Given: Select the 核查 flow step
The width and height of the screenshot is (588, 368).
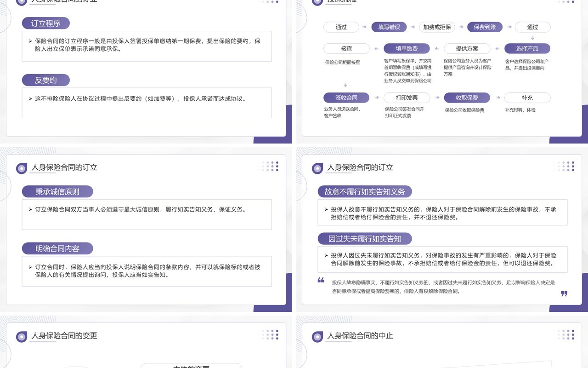Looking at the screenshot, I should point(346,48).
